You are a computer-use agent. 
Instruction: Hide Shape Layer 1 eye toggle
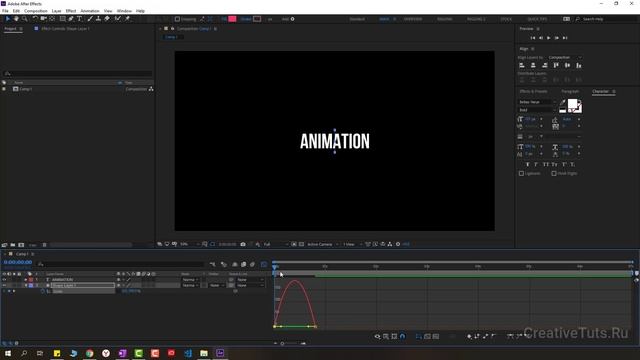(x=4, y=285)
